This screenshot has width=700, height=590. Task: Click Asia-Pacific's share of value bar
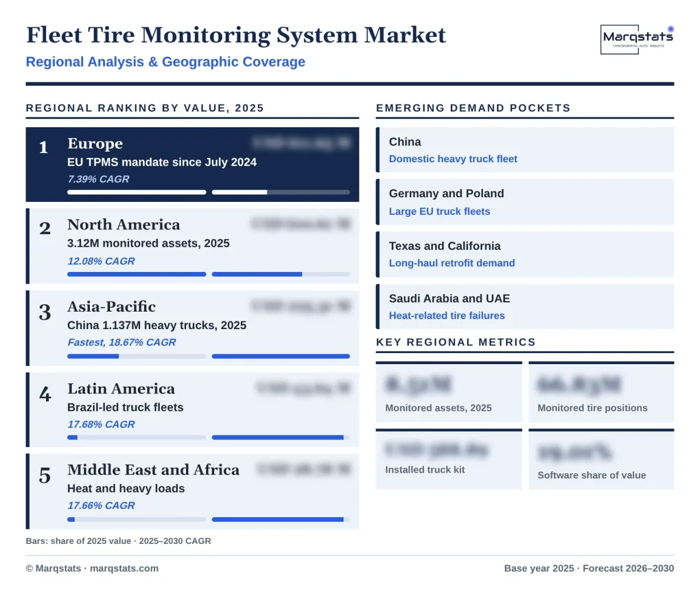point(137,356)
